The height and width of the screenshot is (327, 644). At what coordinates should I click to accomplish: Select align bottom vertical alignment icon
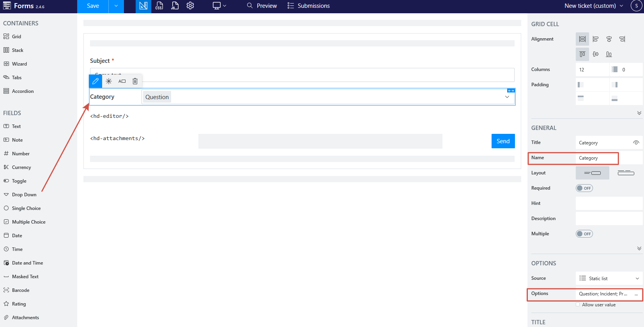coord(609,54)
